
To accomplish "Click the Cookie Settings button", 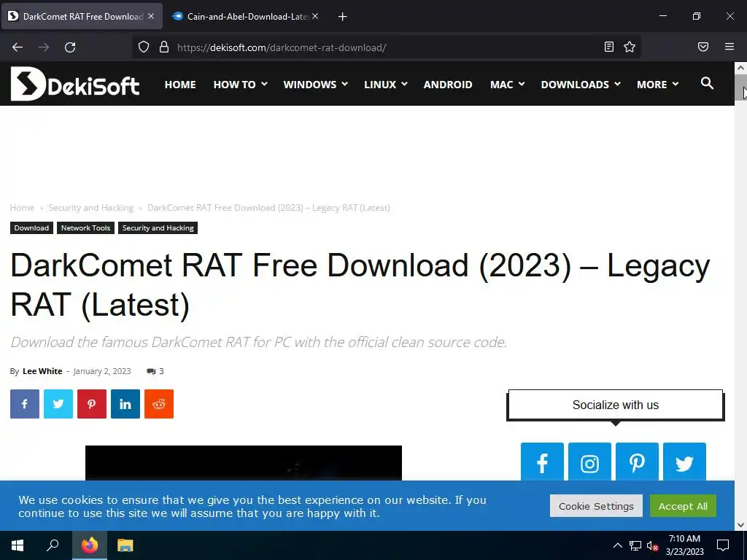I will coord(596,506).
